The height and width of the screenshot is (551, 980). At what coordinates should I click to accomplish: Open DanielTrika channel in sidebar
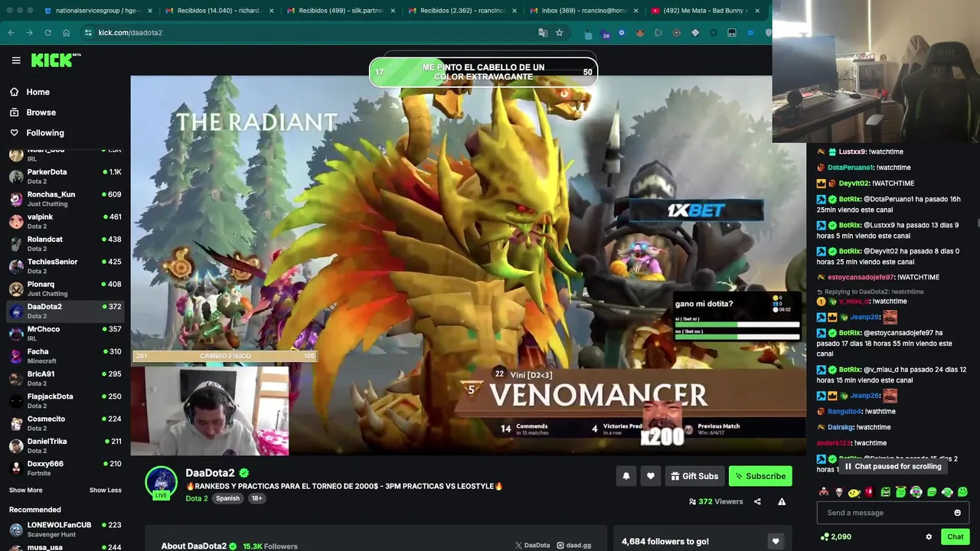65,445
